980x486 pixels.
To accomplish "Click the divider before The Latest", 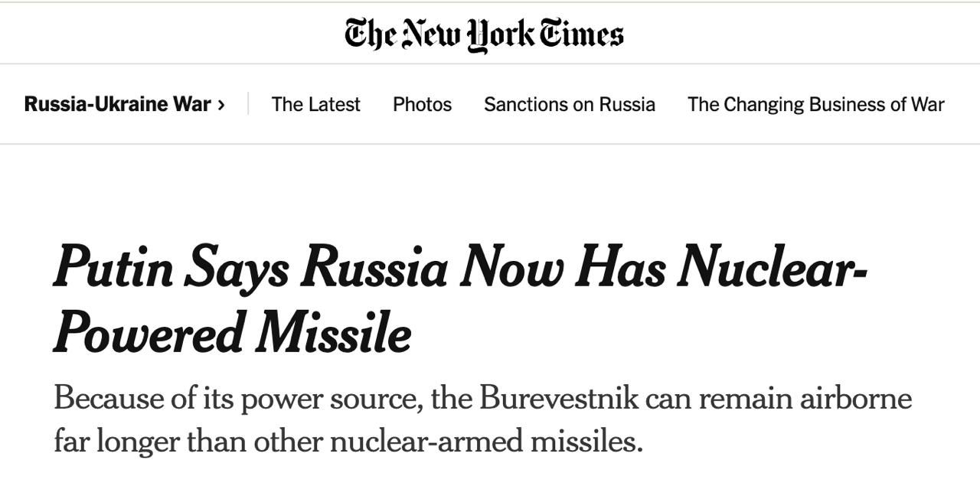I will coord(248,104).
